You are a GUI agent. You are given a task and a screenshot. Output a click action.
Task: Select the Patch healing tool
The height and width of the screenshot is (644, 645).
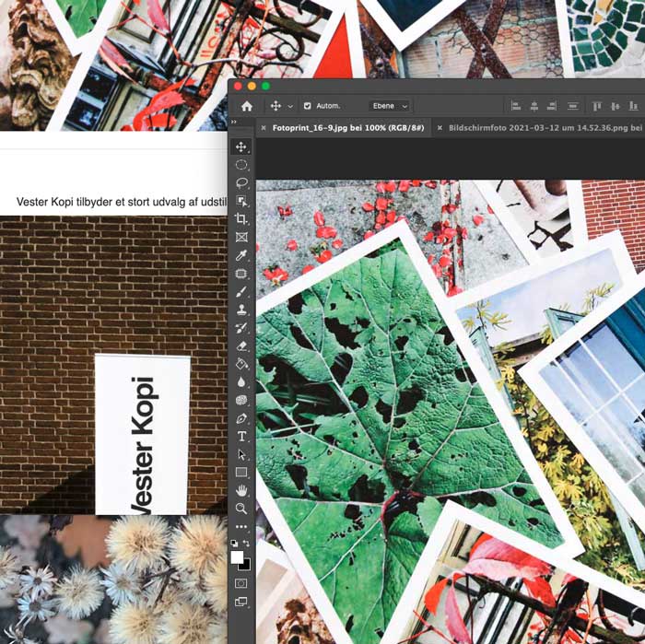(241, 274)
